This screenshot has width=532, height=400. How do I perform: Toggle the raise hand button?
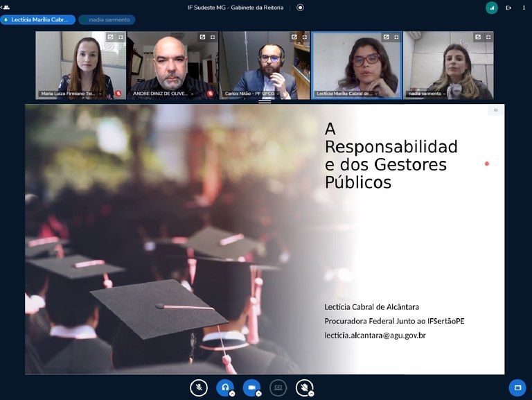point(304,388)
